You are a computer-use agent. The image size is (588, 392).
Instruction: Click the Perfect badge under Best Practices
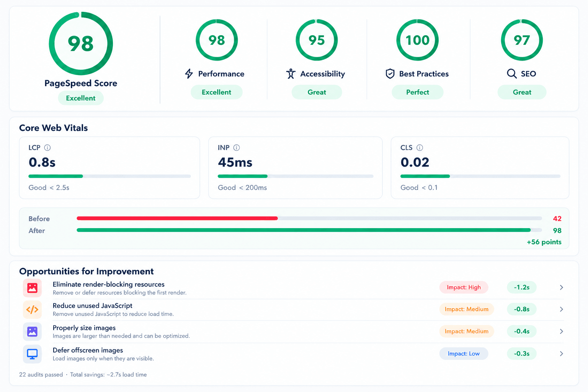[x=418, y=92]
